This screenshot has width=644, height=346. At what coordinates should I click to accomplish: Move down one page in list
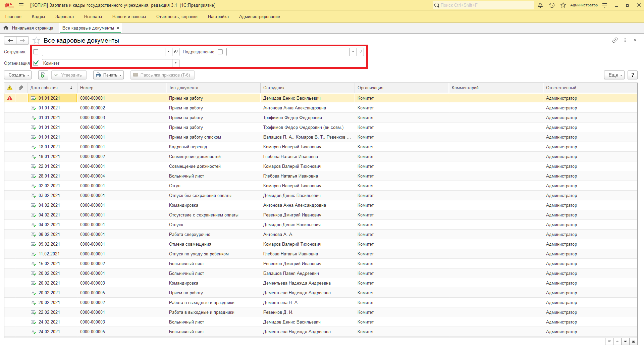point(625,341)
